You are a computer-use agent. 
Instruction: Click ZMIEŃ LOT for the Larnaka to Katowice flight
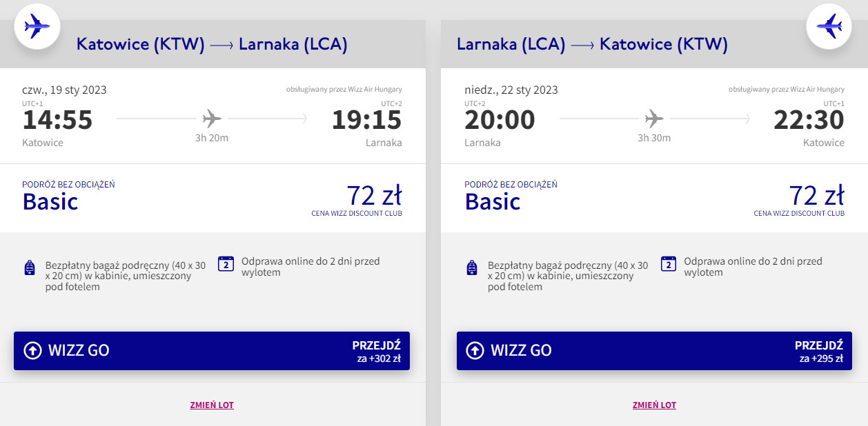pos(654,405)
